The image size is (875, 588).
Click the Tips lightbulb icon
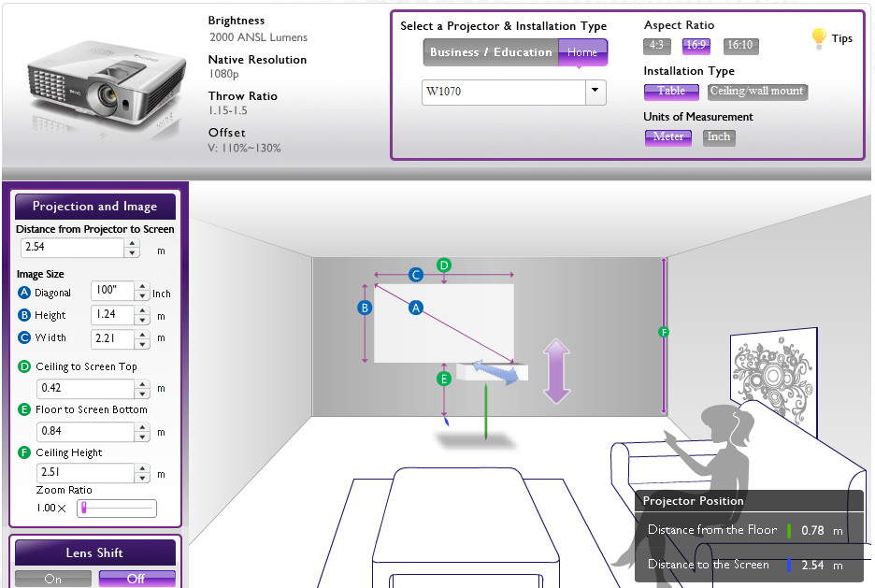coord(818,38)
